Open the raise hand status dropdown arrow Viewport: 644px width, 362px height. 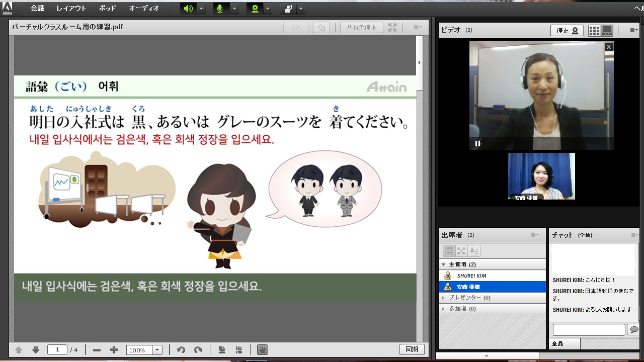[301, 9]
